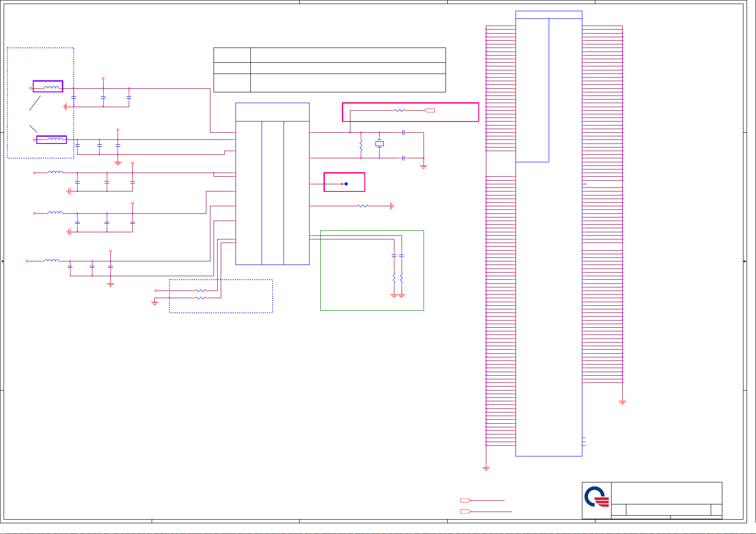
Task: Select the ground symbol at the crystal load capacitors
Action: coord(424,167)
